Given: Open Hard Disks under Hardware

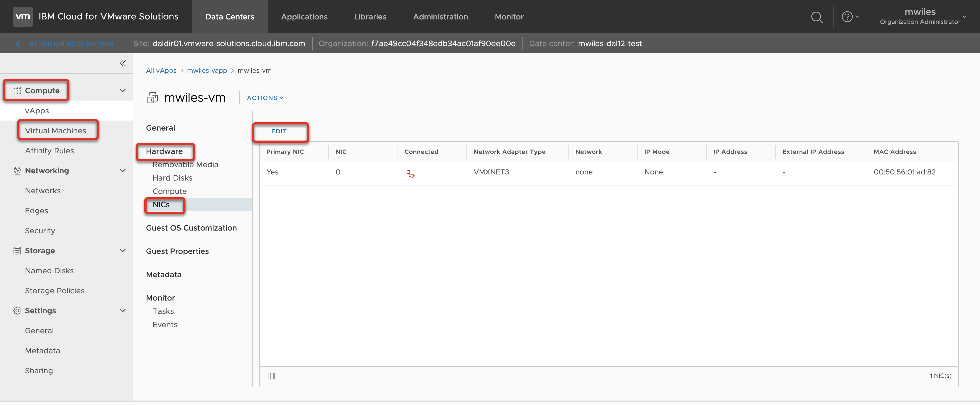Looking at the screenshot, I should point(172,178).
